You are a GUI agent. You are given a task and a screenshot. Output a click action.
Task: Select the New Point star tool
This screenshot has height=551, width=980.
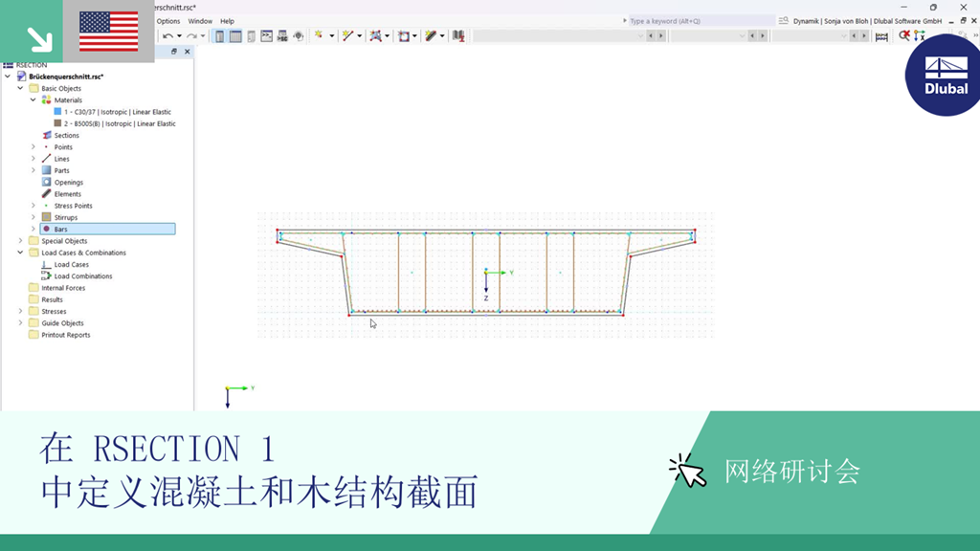[x=319, y=35]
